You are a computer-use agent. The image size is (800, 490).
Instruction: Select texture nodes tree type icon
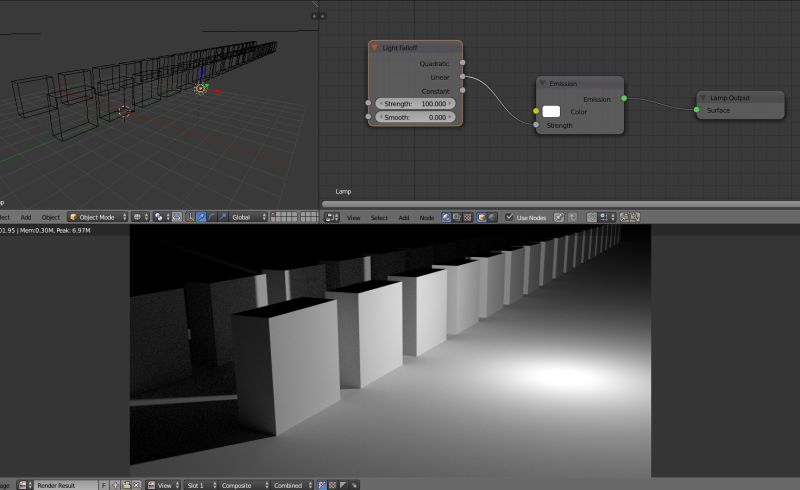point(468,217)
